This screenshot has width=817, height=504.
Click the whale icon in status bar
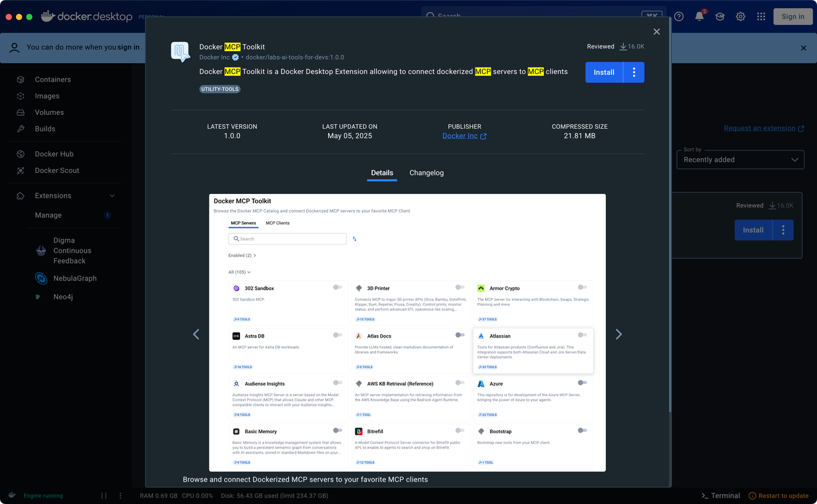point(12,495)
